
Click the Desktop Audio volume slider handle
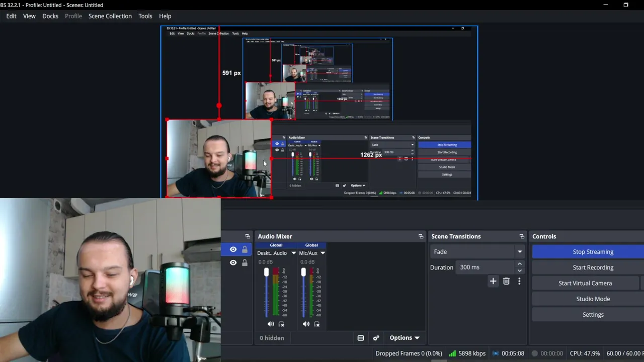coord(266,272)
